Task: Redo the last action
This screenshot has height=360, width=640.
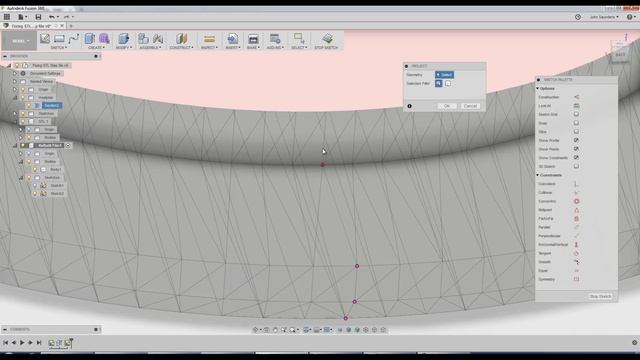Action: coord(67,17)
